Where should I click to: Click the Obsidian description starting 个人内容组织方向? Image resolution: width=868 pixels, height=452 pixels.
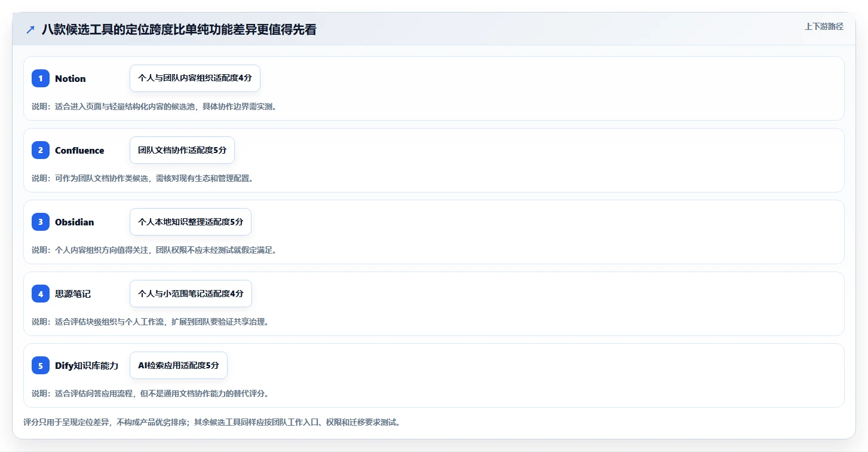(154, 250)
